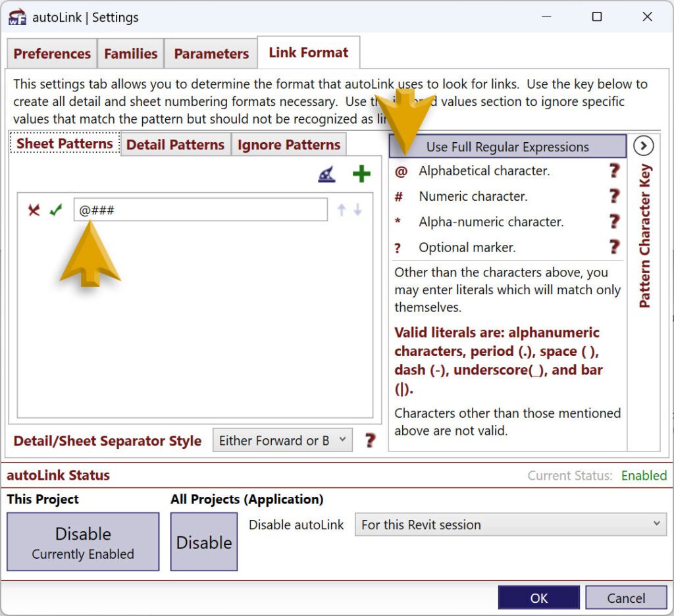Image resolution: width=674 pixels, height=616 pixels.
Task: Click the pattern tester icon beside plus
Action: tap(326, 174)
